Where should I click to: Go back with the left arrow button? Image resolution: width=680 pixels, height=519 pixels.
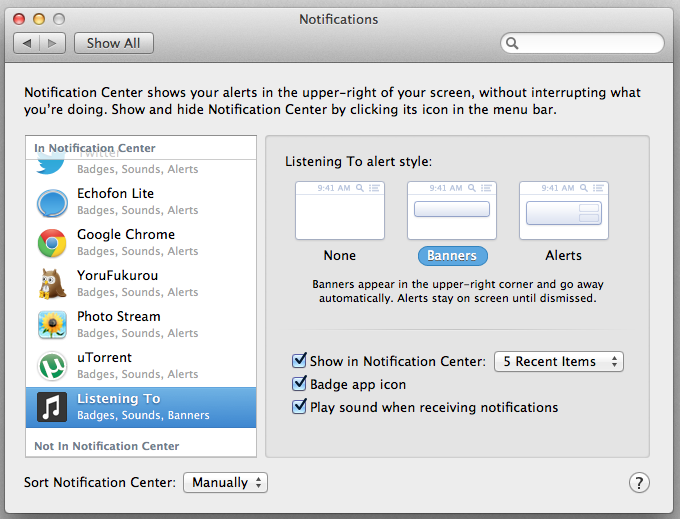pos(27,43)
